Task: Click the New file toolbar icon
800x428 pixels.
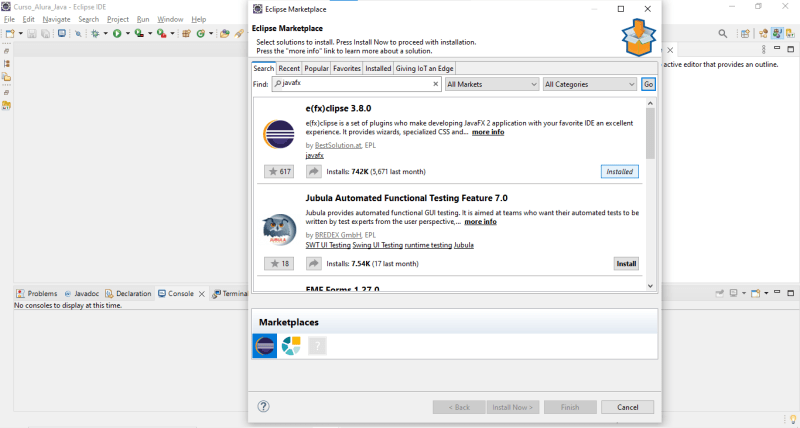Action: pyautogui.click(x=10, y=34)
